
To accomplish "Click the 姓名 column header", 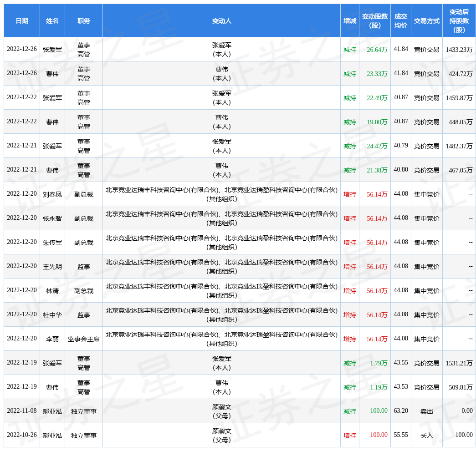I will (x=52, y=21).
